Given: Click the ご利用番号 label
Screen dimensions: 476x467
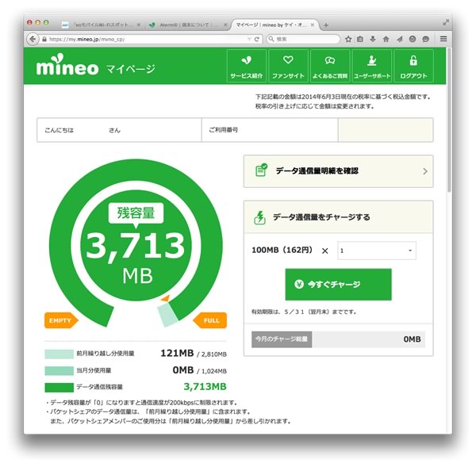Looking at the screenshot, I should [224, 130].
